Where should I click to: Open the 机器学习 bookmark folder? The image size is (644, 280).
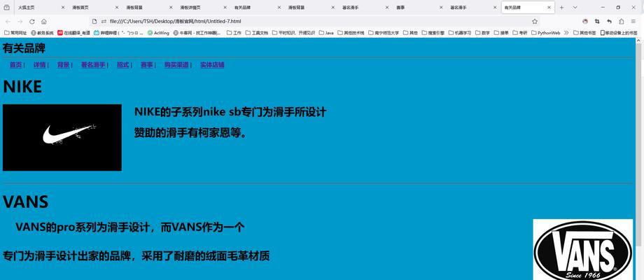coord(460,33)
